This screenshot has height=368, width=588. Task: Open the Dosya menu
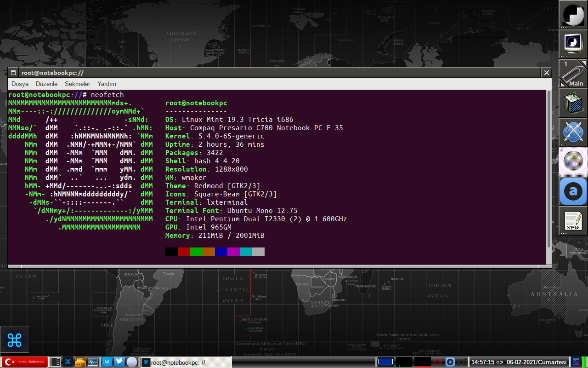pyautogui.click(x=20, y=84)
